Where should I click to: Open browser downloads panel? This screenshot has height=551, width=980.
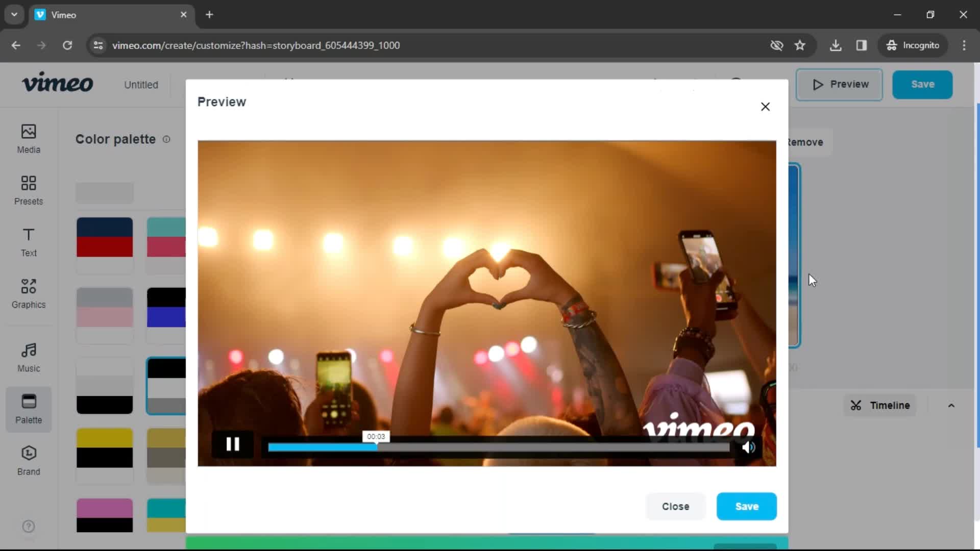836,46
